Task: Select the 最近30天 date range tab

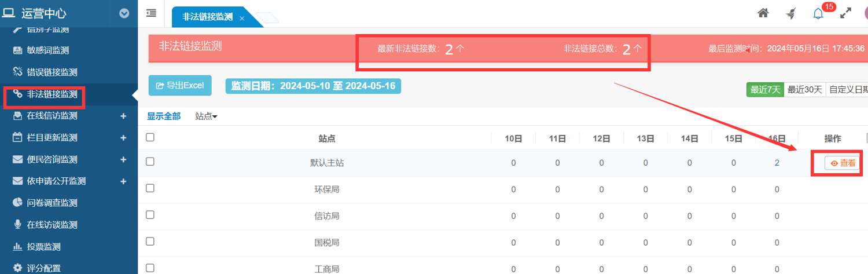Action: pyautogui.click(x=804, y=90)
